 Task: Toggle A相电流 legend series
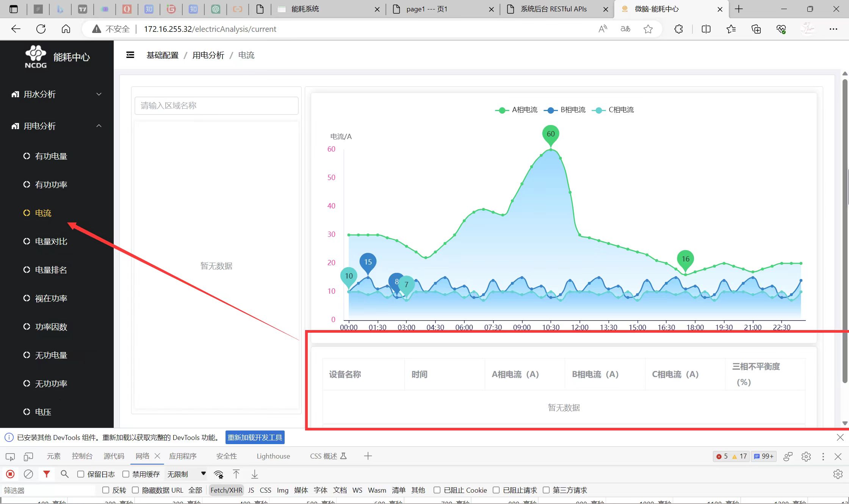click(x=516, y=110)
